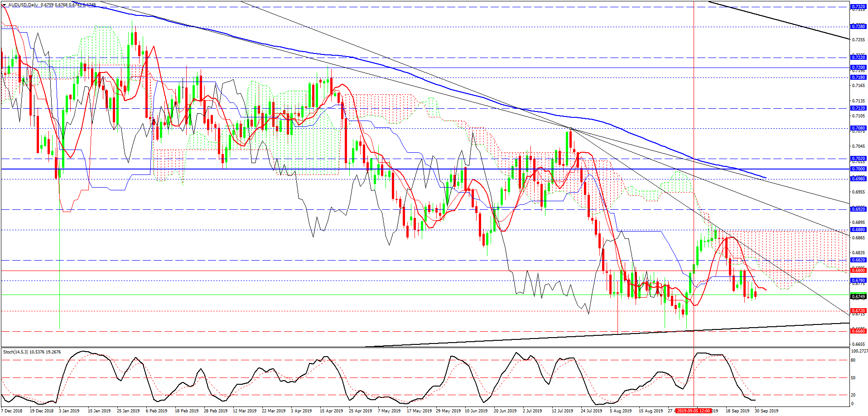Click the 0.7255 price scale value
This screenshot has height=416, width=868.
(858, 40)
